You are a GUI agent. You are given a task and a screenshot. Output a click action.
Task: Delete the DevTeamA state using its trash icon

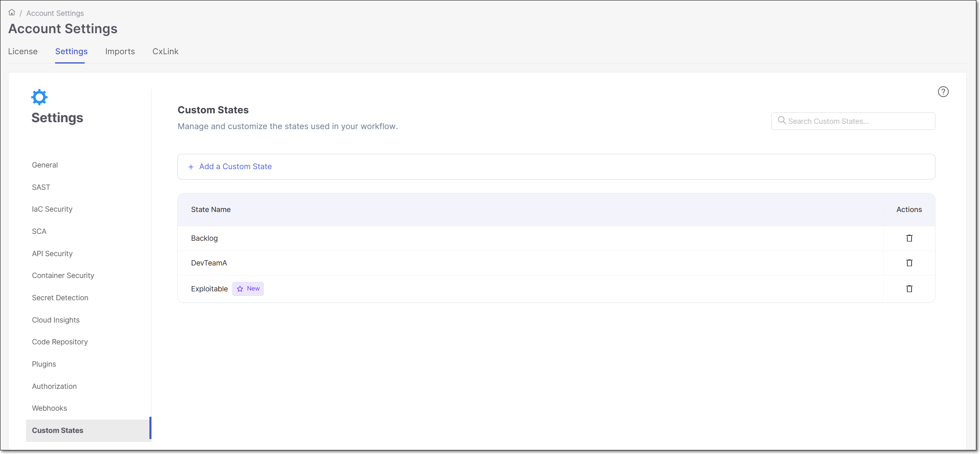(910, 263)
